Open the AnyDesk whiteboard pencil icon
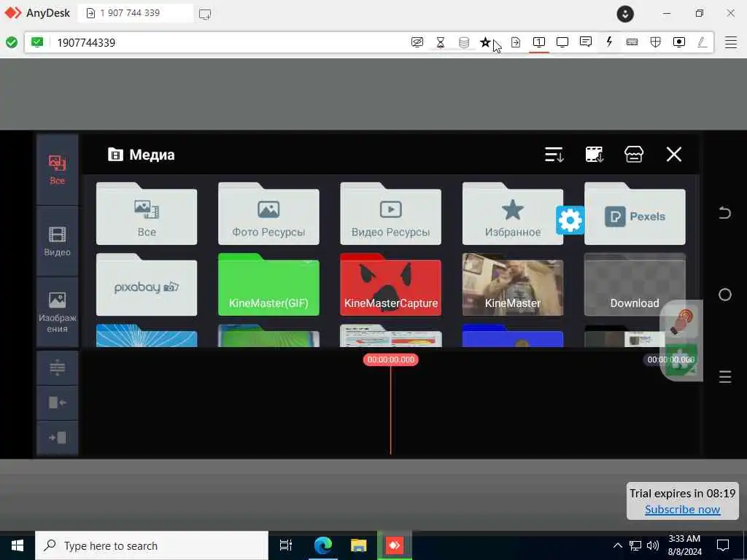The image size is (747, 560). point(702,42)
